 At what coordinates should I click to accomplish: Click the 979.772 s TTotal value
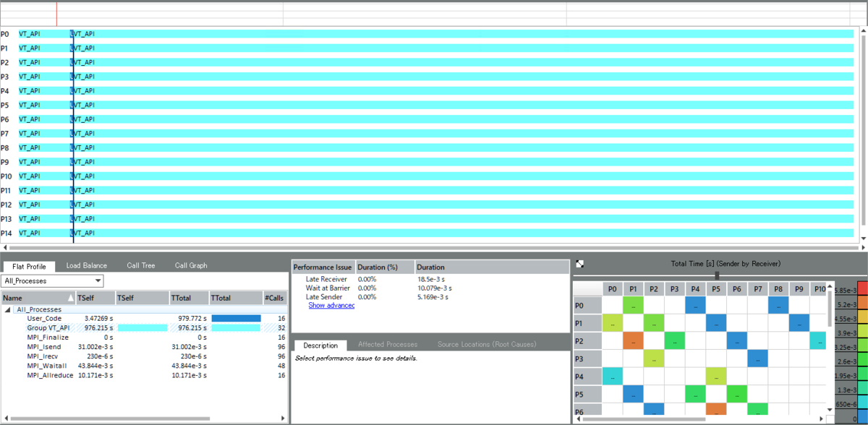[192, 318]
